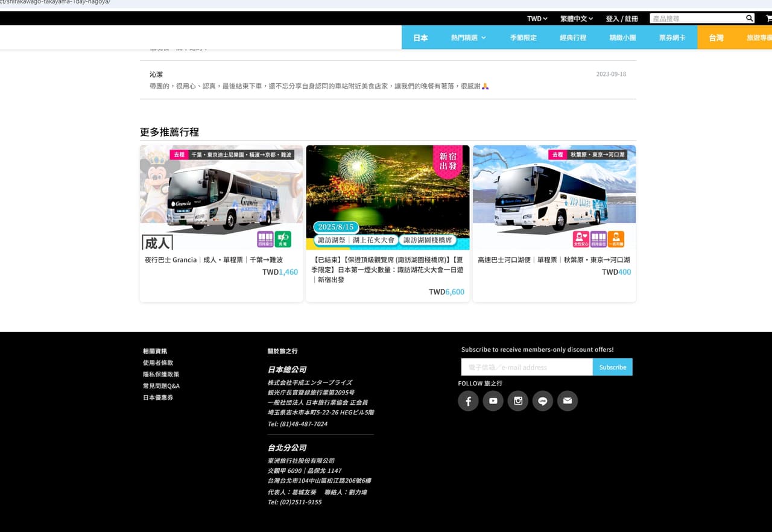
Task: Click the search magnifier icon
Action: pyautogui.click(x=749, y=18)
